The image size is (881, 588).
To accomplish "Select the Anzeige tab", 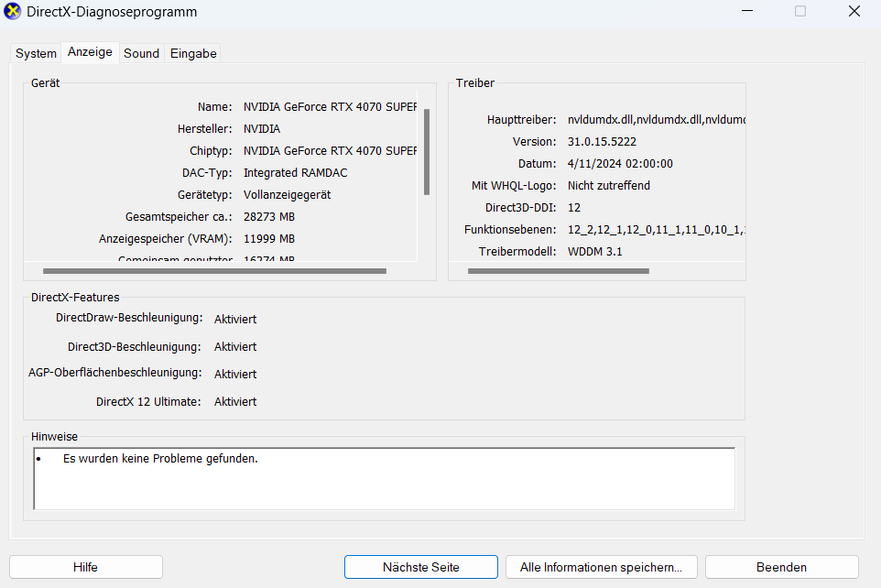I will click(90, 52).
